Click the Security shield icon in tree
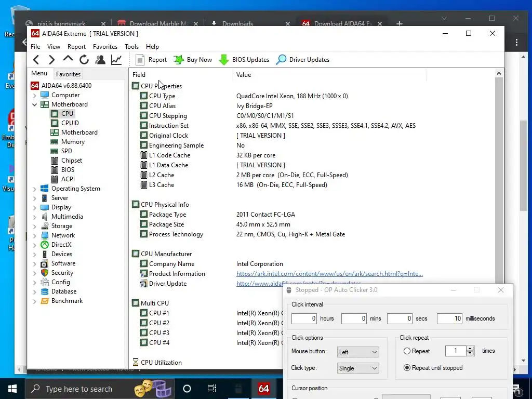The width and height of the screenshot is (532, 399). [x=45, y=273]
